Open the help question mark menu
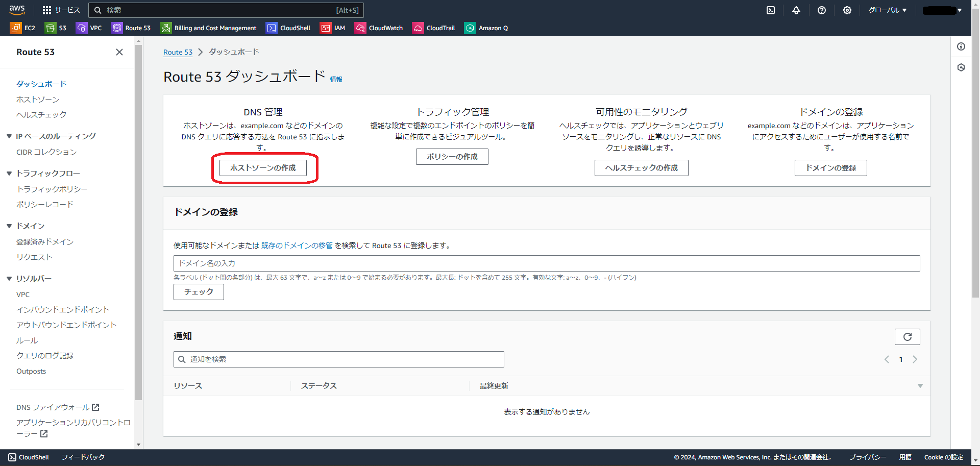The height and width of the screenshot is (466, 980). pyautogui.click(x=822, y=10)
